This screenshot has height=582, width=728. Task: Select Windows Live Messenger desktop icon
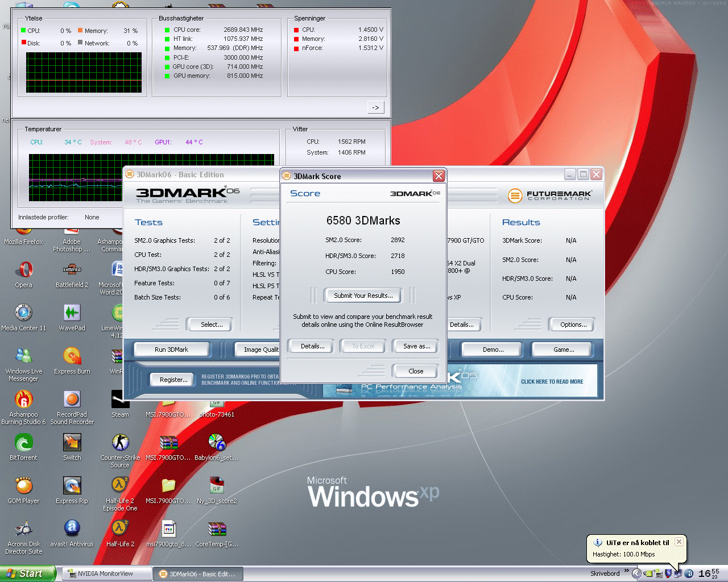(23, 364)
